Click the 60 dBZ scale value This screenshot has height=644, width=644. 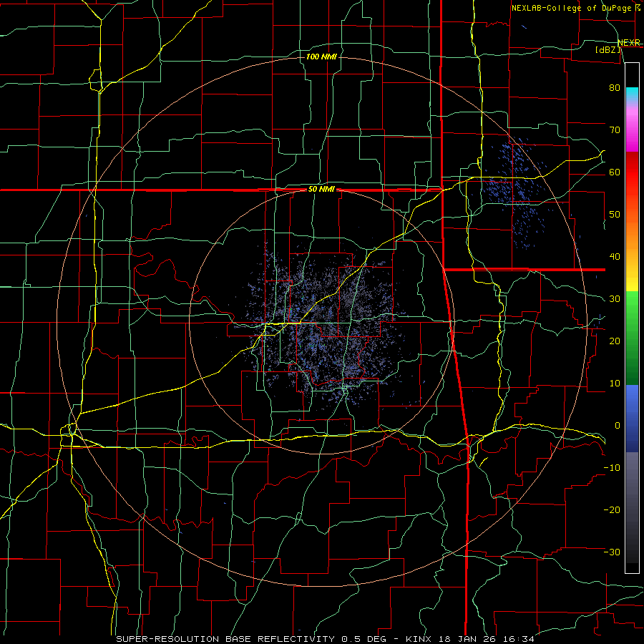coord(615,172)
